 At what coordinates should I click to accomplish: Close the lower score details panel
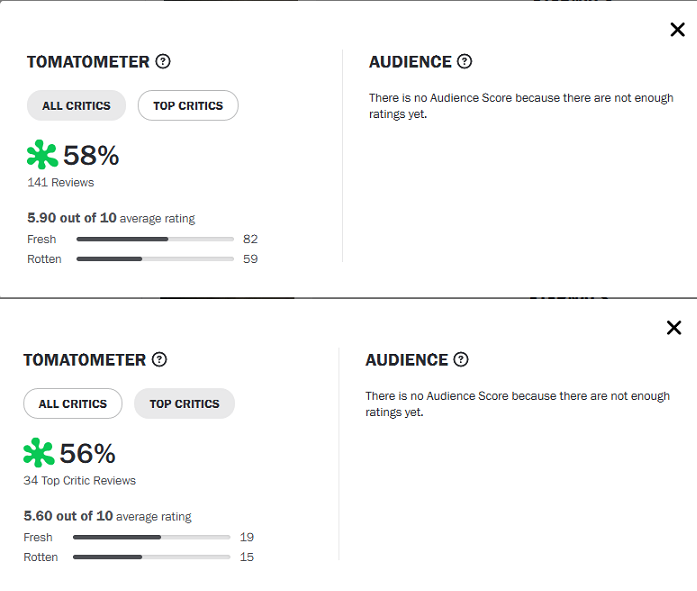[674, 328]
